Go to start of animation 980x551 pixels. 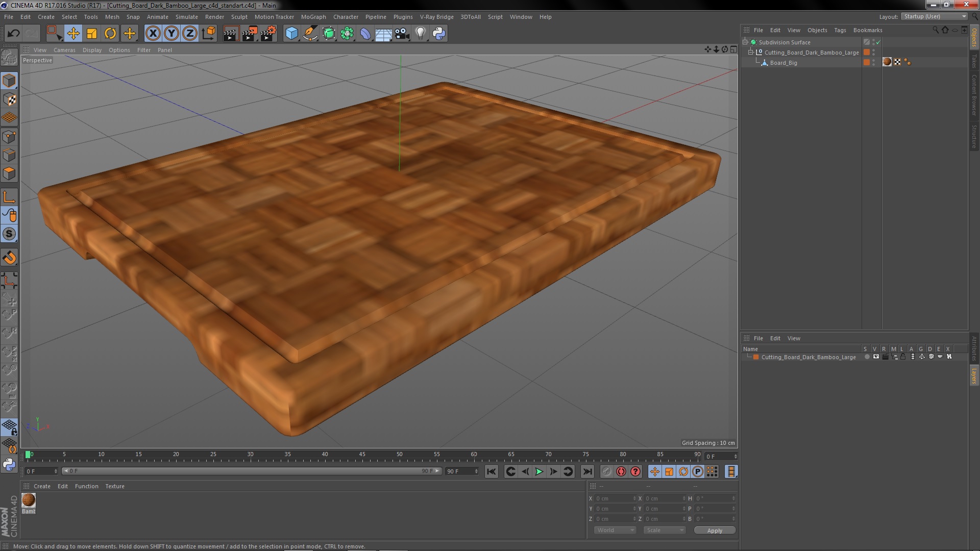point(491,472)
